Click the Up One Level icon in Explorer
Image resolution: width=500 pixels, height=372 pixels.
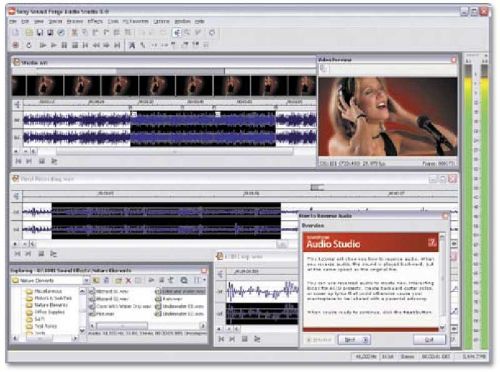96,281
